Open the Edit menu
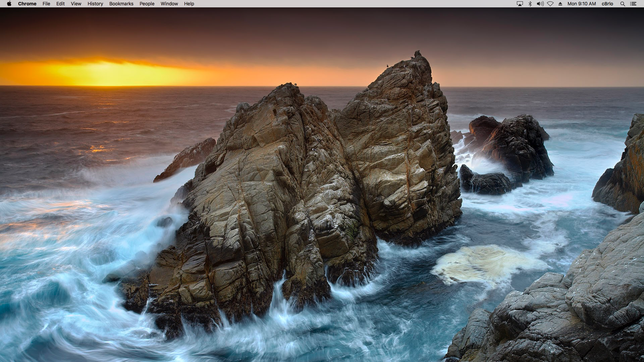 60,4
